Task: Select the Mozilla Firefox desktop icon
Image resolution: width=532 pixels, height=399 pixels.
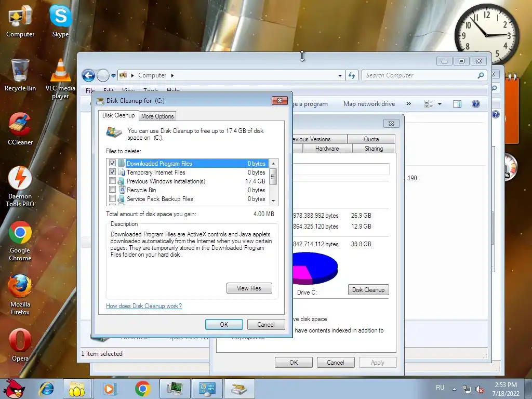Action: click(20, 295)
